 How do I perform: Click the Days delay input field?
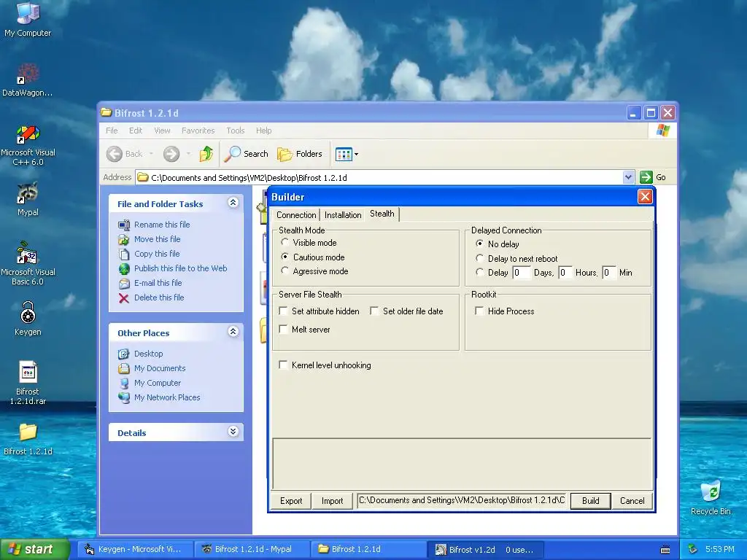pyautogui.click(x=521, y=273)
